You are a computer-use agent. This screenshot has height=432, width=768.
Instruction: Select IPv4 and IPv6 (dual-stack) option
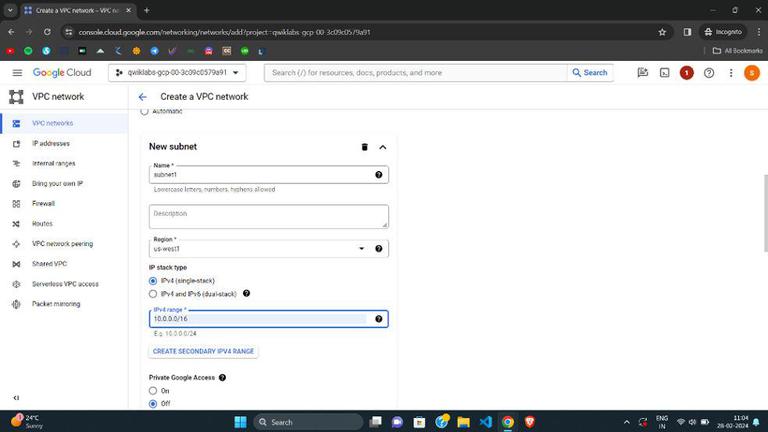click(153, 294)
